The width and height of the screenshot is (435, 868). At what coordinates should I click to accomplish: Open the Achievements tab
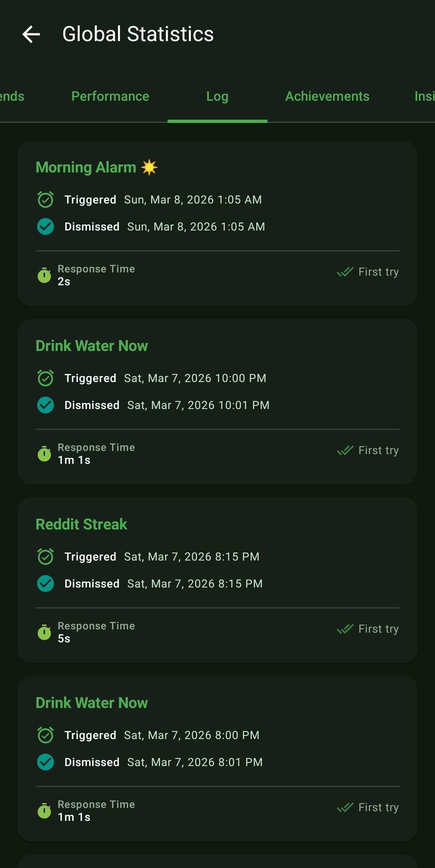point(327,96)
